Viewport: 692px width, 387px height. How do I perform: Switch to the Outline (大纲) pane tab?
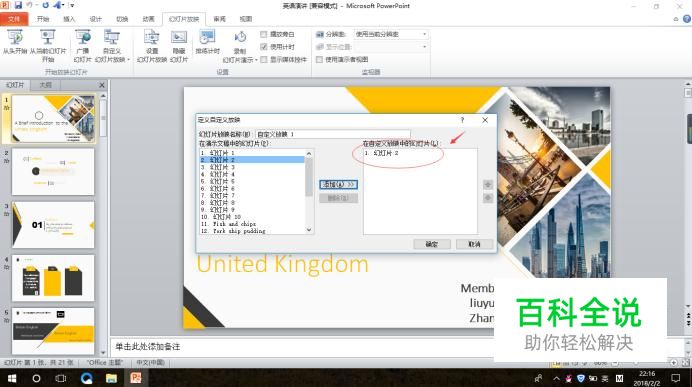coord(45,85)
